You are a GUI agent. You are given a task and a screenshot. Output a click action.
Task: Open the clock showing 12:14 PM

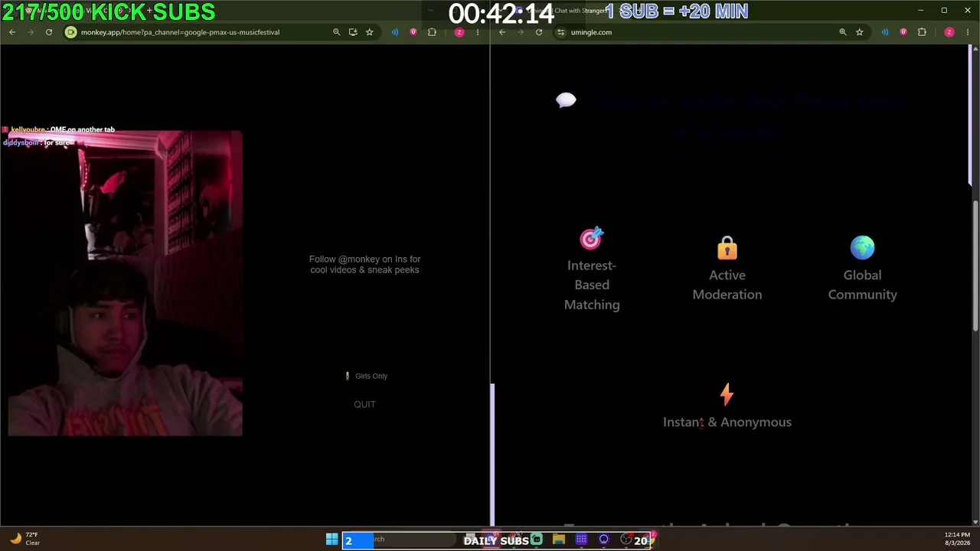coord(957,539)
